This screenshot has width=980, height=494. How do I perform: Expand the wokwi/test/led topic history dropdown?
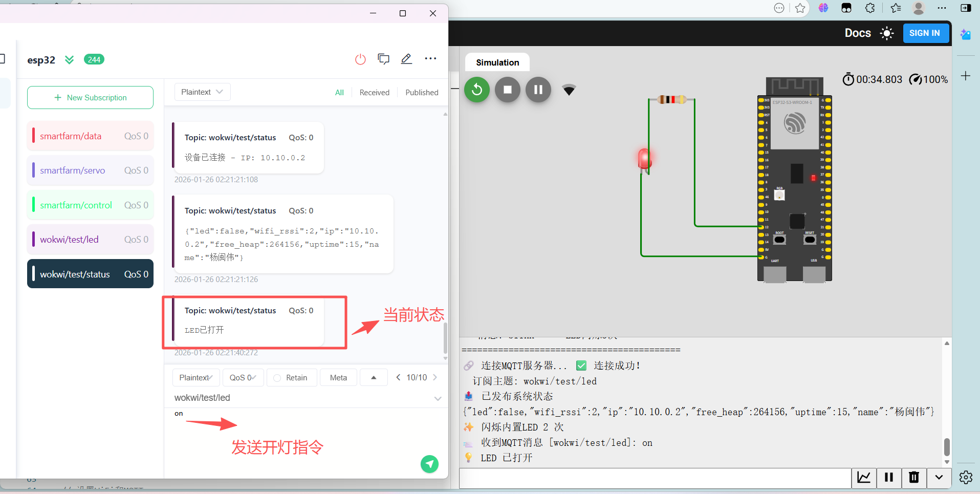pyautogui.click(x=438, y=398)
